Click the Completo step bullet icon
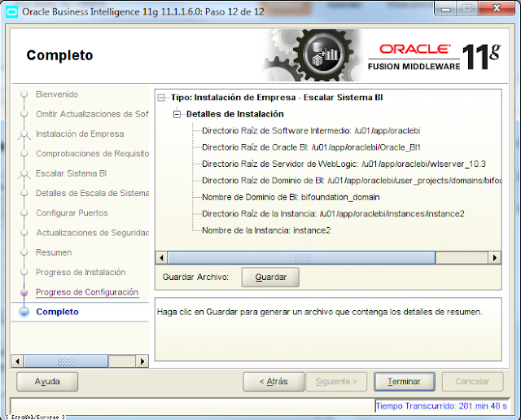521x420 pixels. tap(24, 312)
